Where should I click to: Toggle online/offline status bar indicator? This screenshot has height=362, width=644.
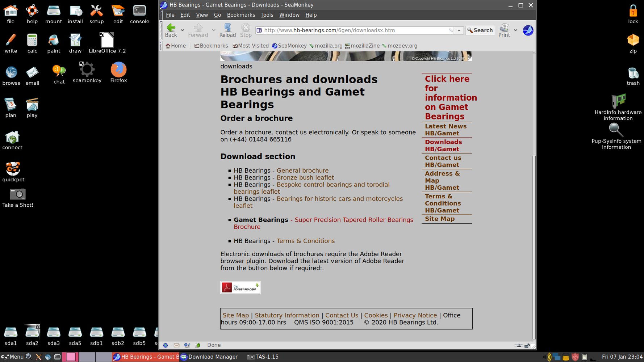pos(519,345)
